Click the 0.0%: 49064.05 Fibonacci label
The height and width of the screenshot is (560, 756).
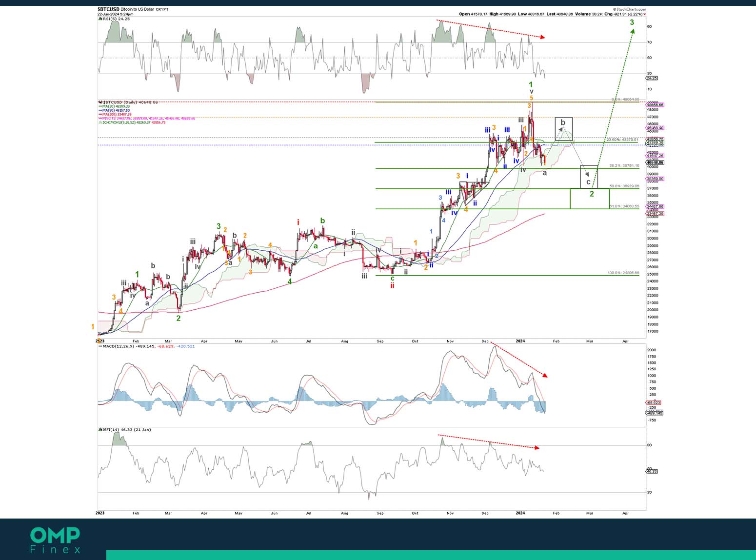point(625,100)
